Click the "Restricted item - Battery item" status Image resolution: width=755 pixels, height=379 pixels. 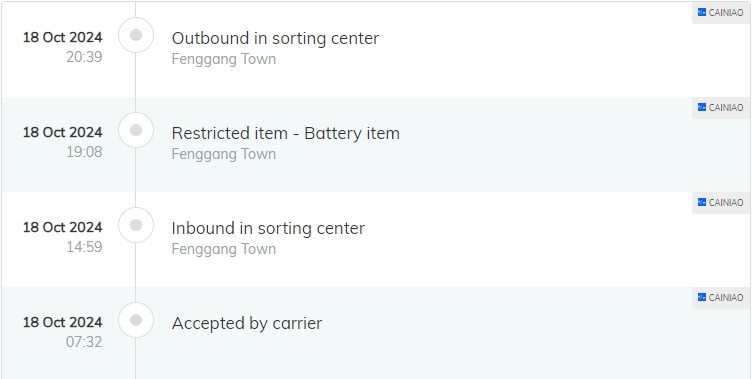click(286, 133)
